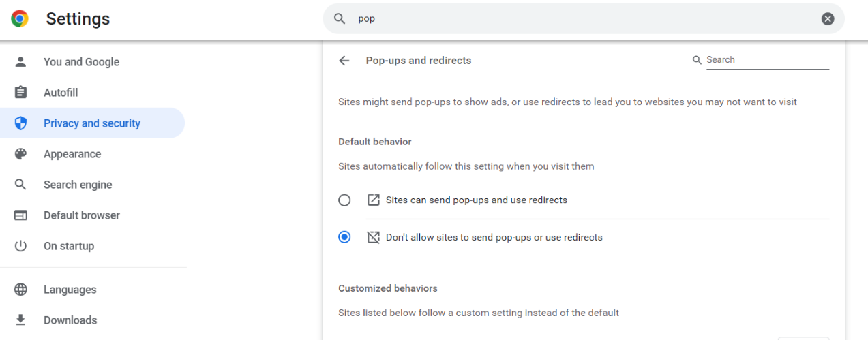This screenshot has height=340, width=868.
Task: Click the site Search input field
Action: coord(767,60)
